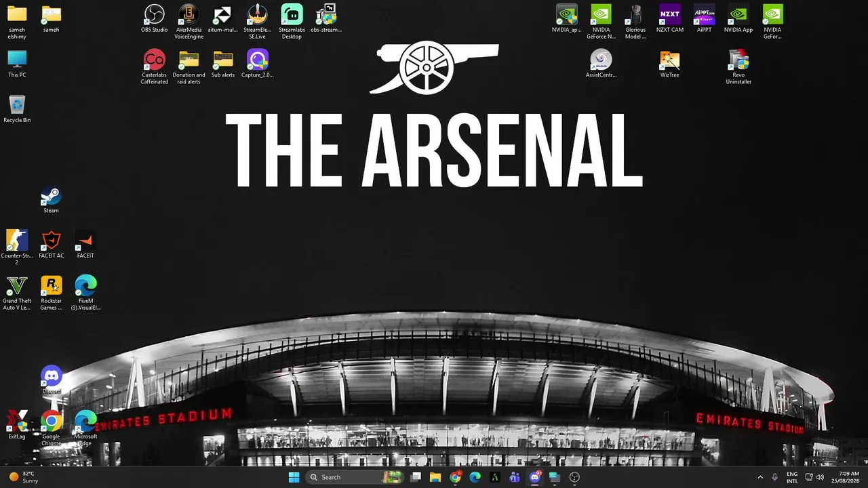
Task: Open the Windows Start menu
Action: coord(294,477)
